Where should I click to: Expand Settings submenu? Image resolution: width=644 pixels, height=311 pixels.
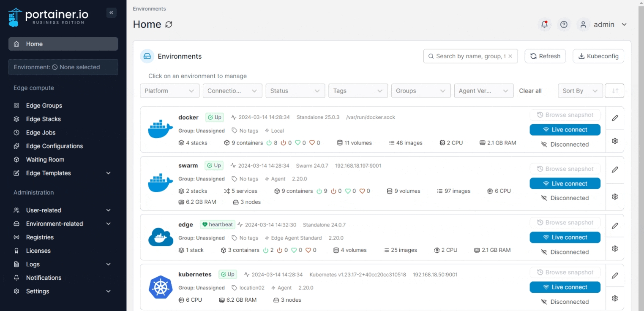108,292
